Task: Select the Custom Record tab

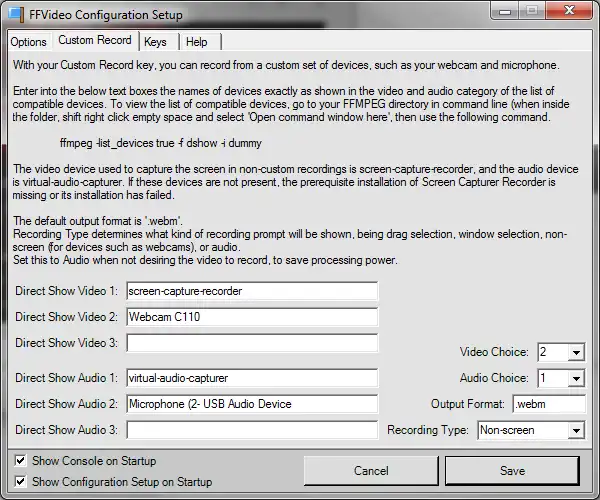Action: coord(95,40)
